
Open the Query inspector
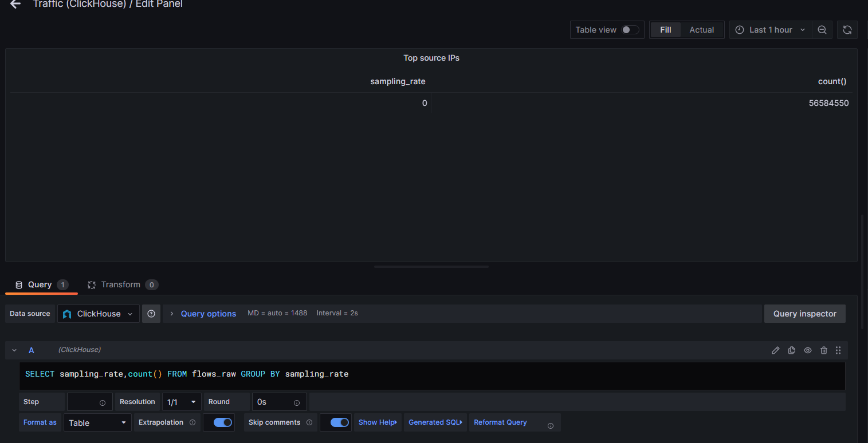click(x=804, y=313)
